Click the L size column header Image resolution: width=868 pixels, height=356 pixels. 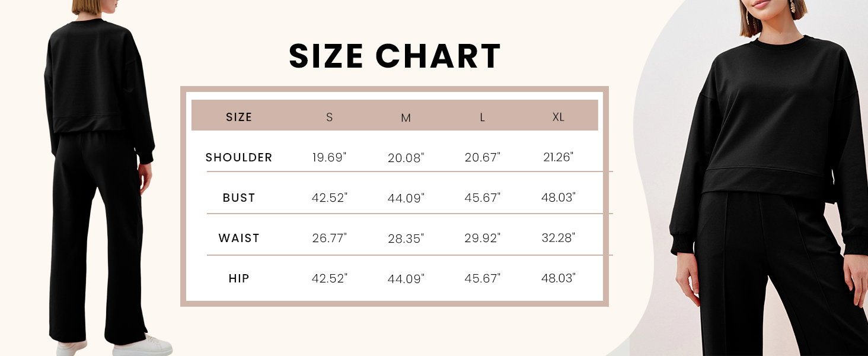[x=483, y=117]
